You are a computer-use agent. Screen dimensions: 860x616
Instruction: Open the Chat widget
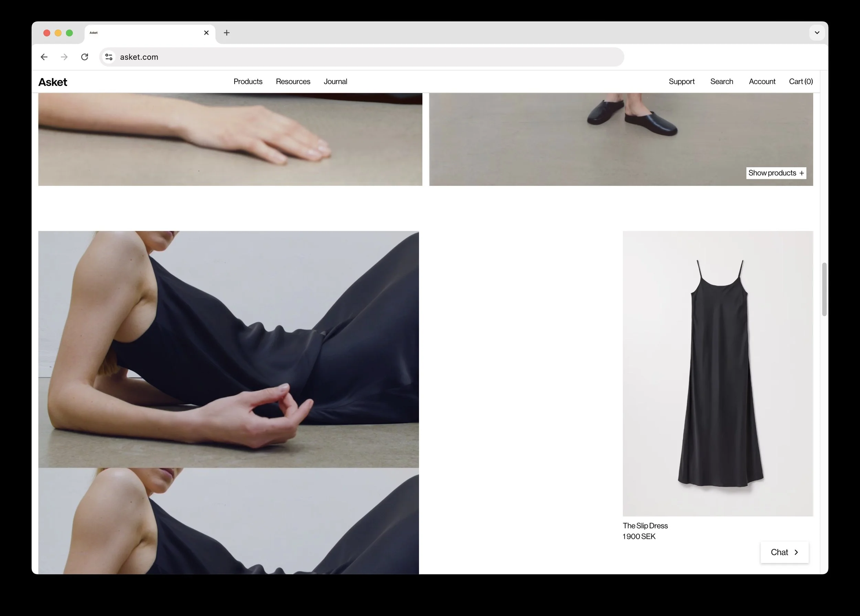[x=784, y=552]
